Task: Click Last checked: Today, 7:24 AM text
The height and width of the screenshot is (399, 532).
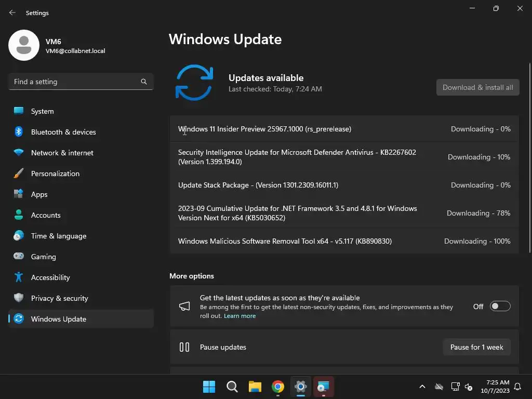Action: click(x=275, y=89)
